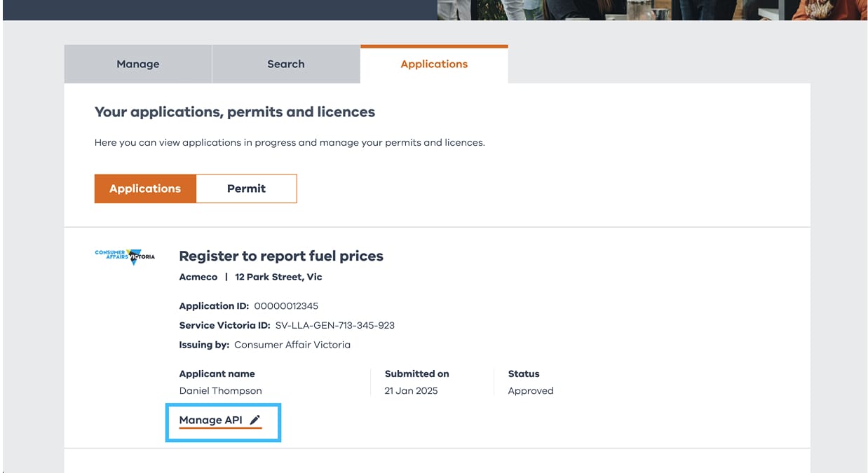Click the Approved status value
Image resolution: width=868 pixels, height=473 pixels.
[531, 391]
